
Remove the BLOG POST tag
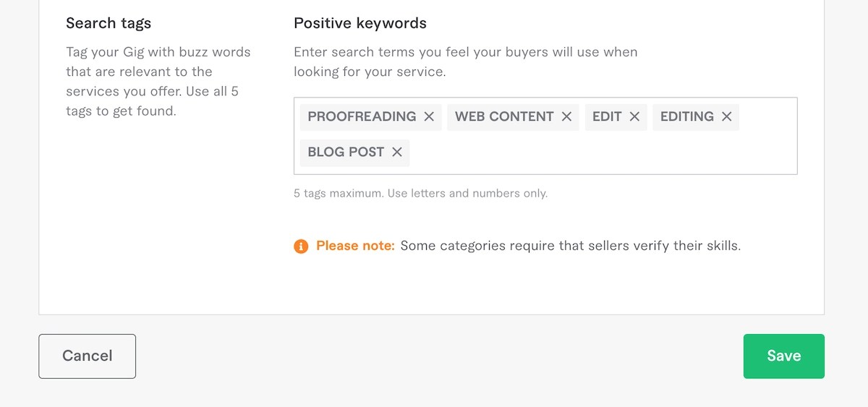[x=396, y=152]
